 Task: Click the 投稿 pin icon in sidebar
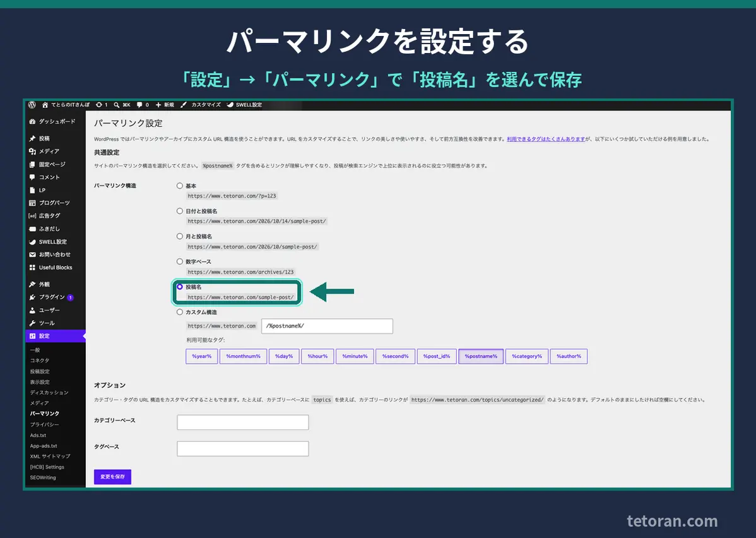tap(32, 138)
